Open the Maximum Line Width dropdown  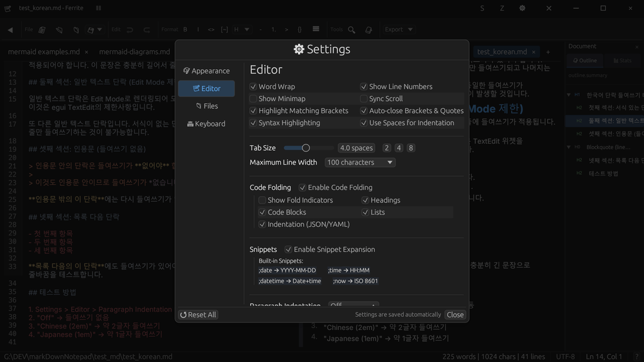point(359,162)
